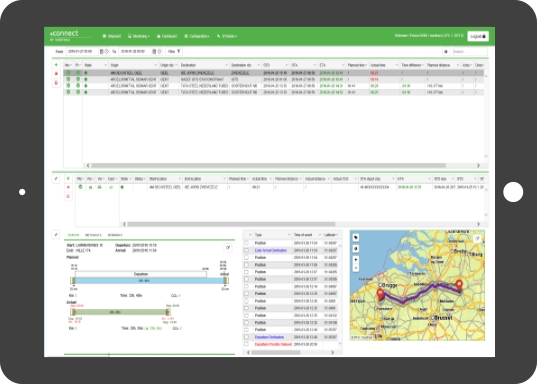537x384 pixels.
Task: Go to the Dashboard page
Action: tap(167, 36)
